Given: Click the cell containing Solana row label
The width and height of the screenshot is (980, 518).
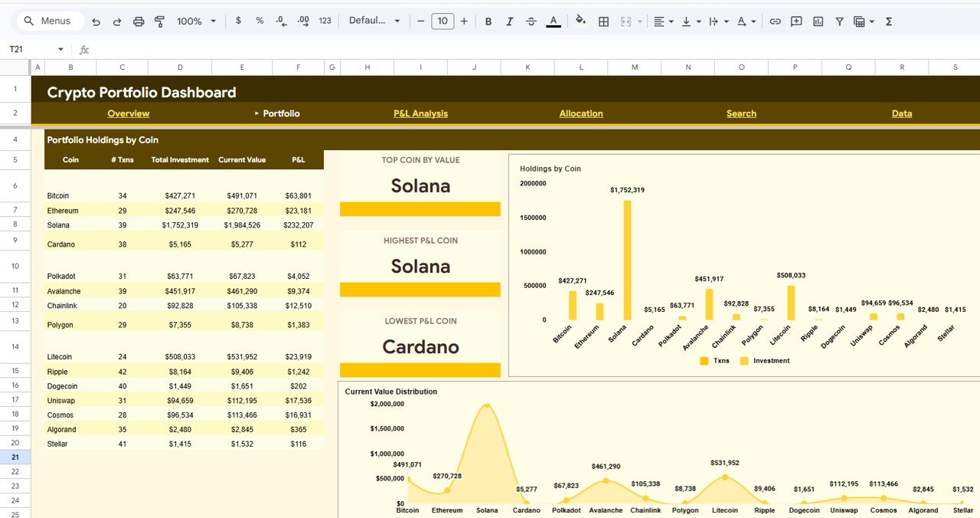Looking at the screenshot, I should pos(58,225).
